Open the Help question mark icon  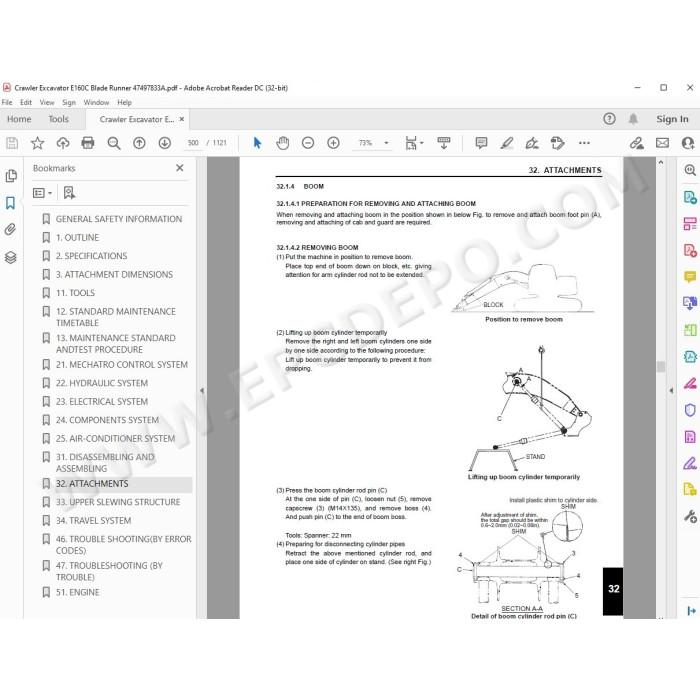pyautogui.click(x=609, y=119)
